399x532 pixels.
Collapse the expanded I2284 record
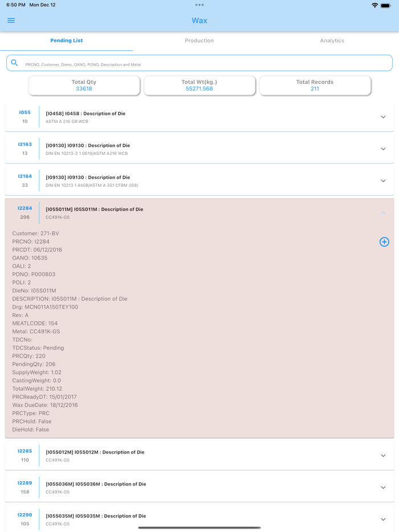(383, 213)
